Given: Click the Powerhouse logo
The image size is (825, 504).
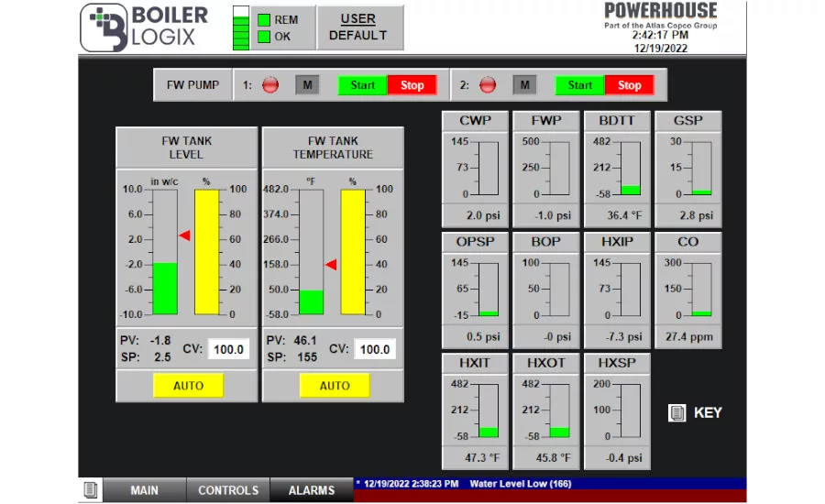Looking at the screenshot, I should [661, 15].
